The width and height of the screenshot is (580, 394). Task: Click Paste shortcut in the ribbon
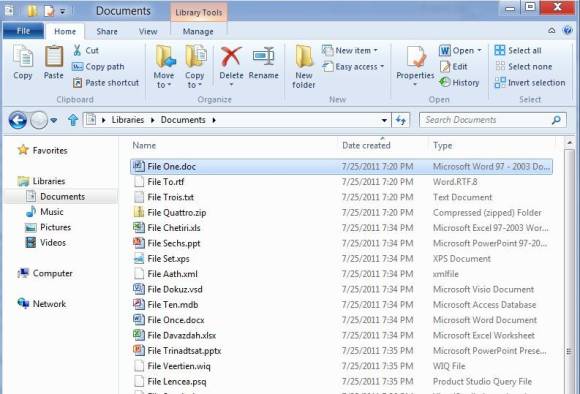106,82
